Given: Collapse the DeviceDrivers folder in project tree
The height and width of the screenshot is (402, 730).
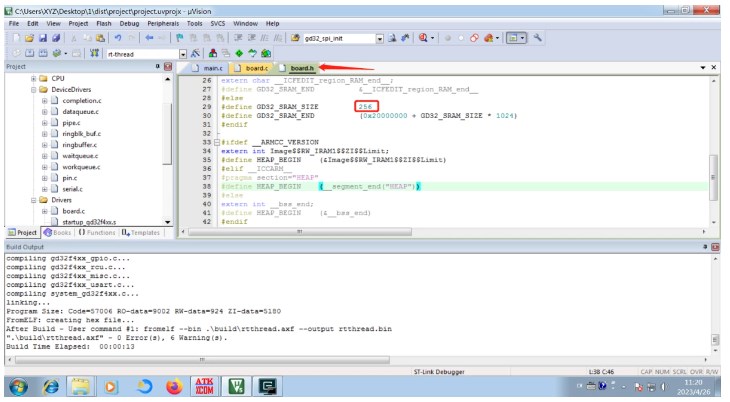Looking at the screenshot, I should pos(33,89).
